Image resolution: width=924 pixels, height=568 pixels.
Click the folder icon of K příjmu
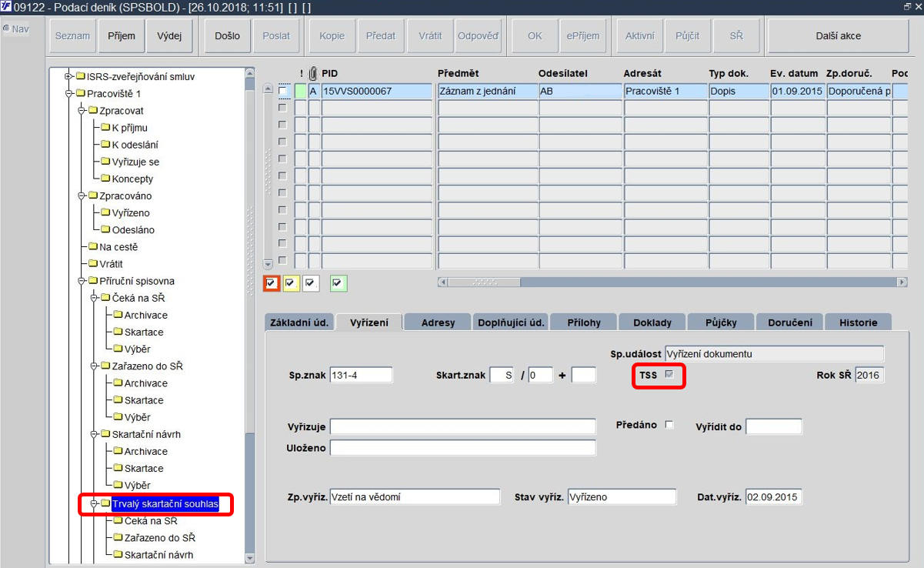(x=106, y=128)
